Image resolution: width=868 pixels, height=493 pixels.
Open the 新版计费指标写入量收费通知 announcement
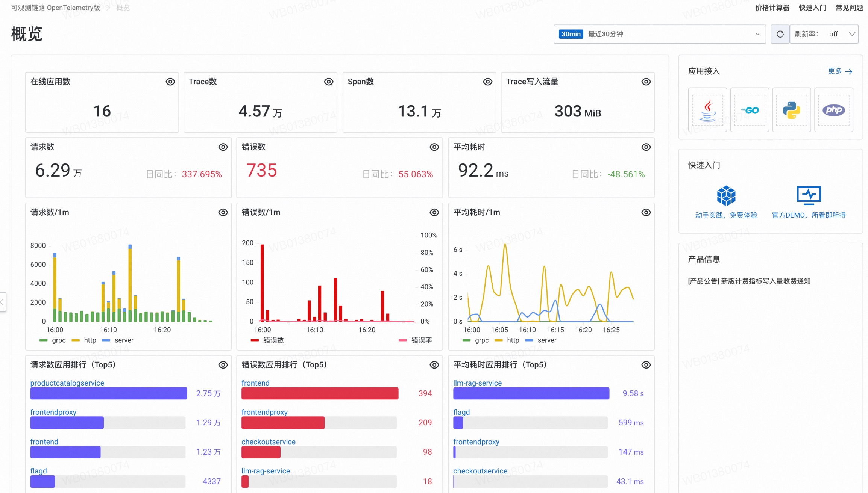coord(749,281)
